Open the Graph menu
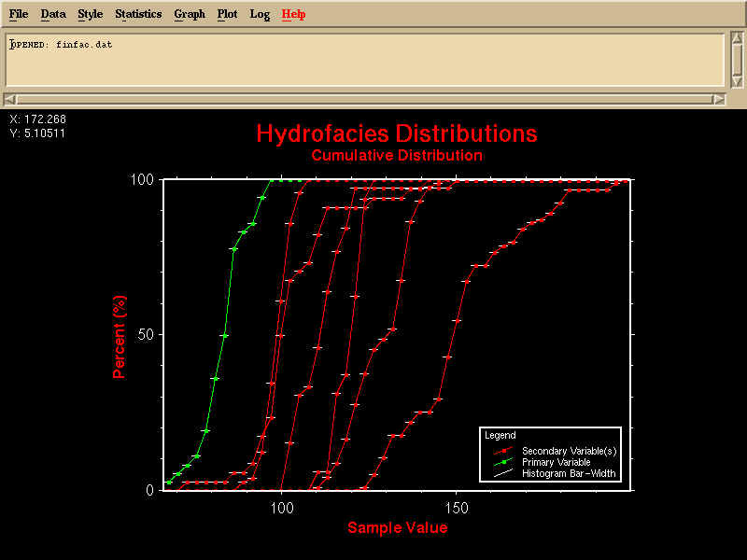The image size is (747, 560). (x=190, y=14)
